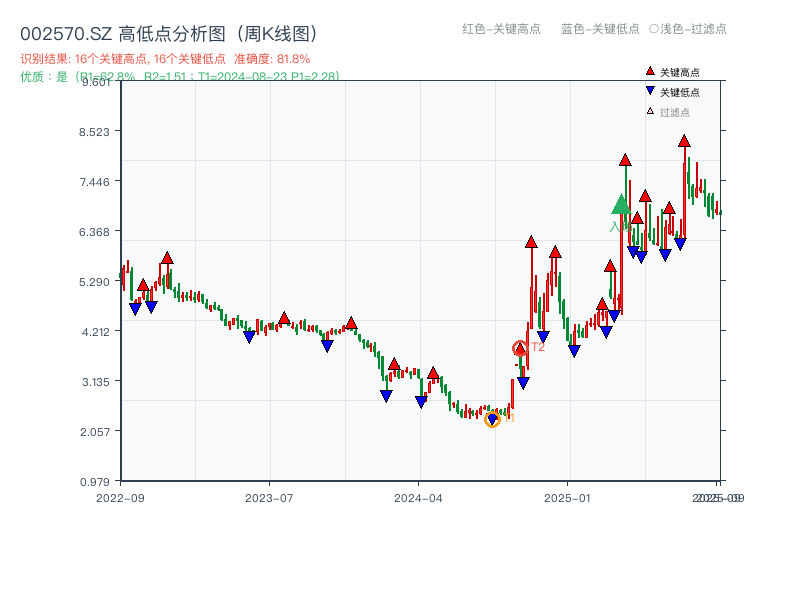800x600 pixels.
Task: Click the highest red peak triangle near 8.5
Action: [x=684, y=143]
